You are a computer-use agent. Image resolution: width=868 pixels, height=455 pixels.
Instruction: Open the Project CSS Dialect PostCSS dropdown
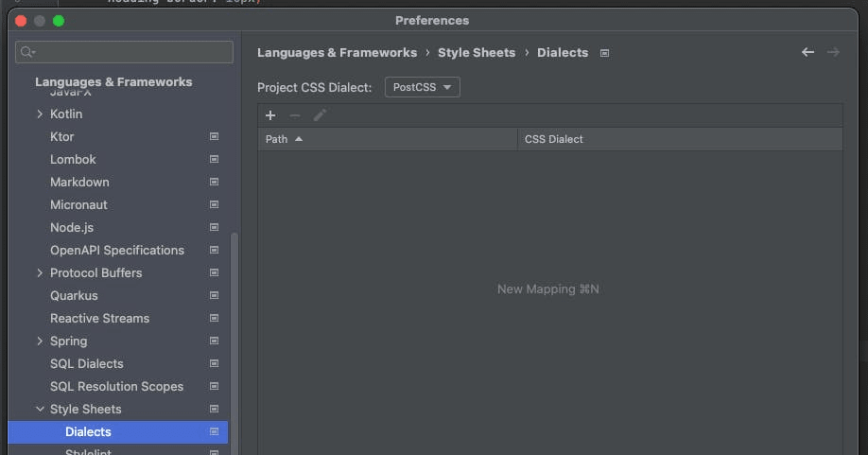pyautogui.click(x=422, y=87)
